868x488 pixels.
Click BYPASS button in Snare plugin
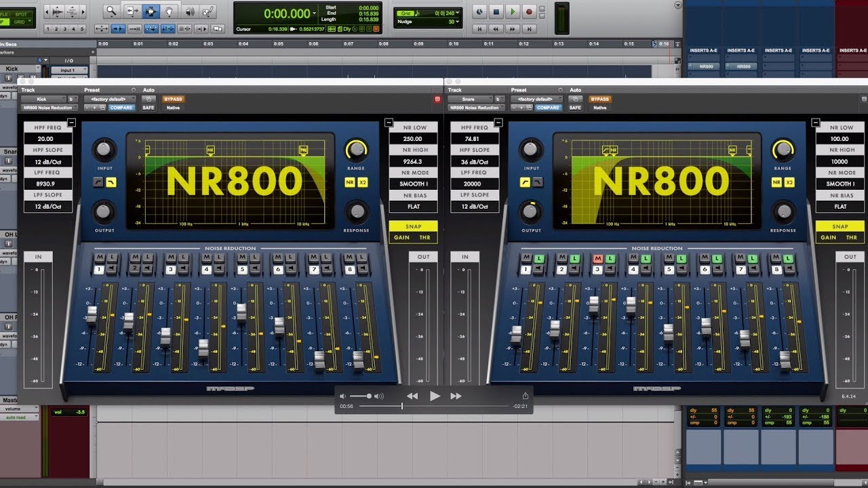tap(599, 99)
